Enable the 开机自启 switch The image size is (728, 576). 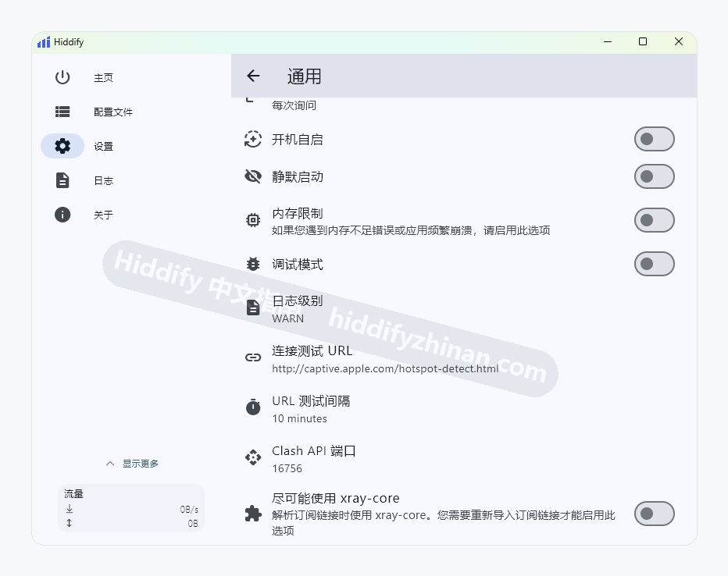[654, 139]
